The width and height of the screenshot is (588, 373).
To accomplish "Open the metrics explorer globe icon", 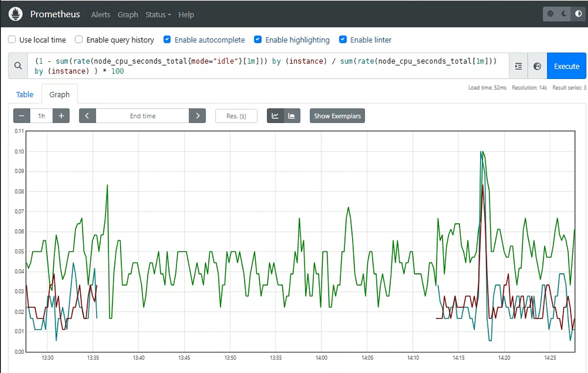I will coord(538,67).
